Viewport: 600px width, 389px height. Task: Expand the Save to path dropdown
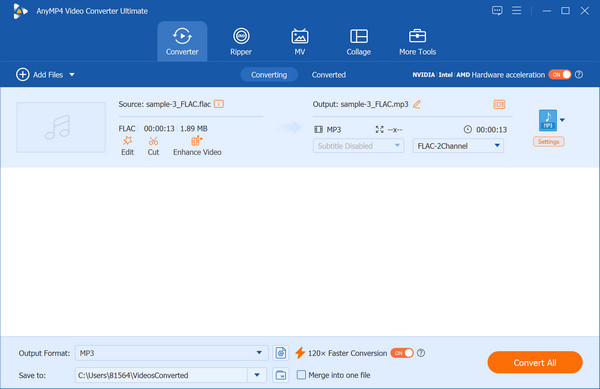[257, 375]
